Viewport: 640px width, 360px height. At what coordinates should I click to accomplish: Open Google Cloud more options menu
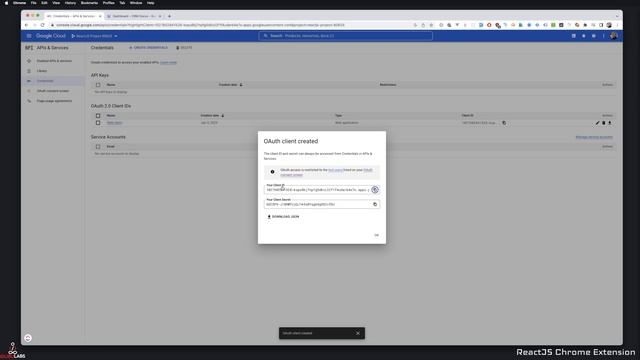click(604, 36)
